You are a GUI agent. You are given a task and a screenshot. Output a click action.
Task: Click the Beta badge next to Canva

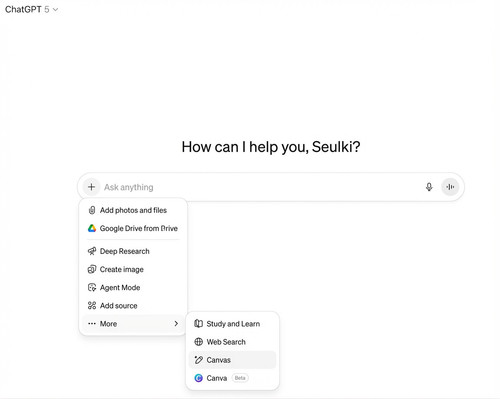240,378
